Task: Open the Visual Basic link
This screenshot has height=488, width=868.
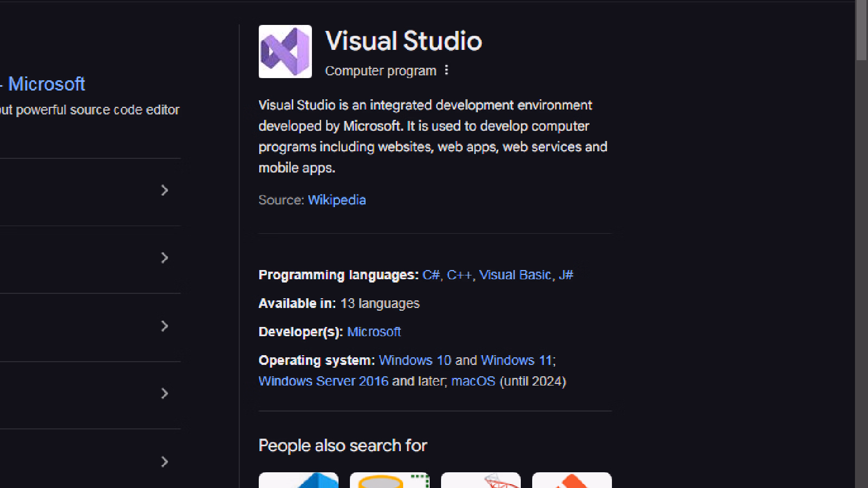Action: tap(515, 275)
